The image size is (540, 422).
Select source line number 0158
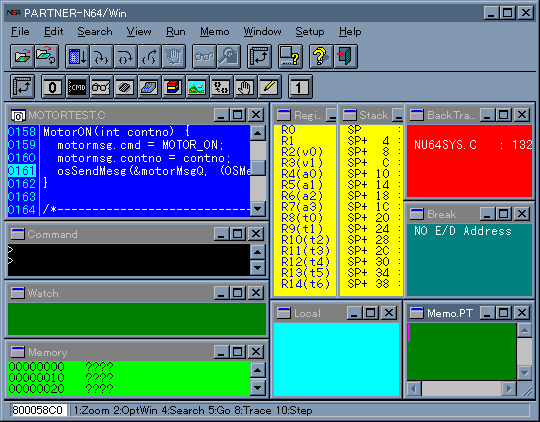pyautogui.click(x=22, y=132)
